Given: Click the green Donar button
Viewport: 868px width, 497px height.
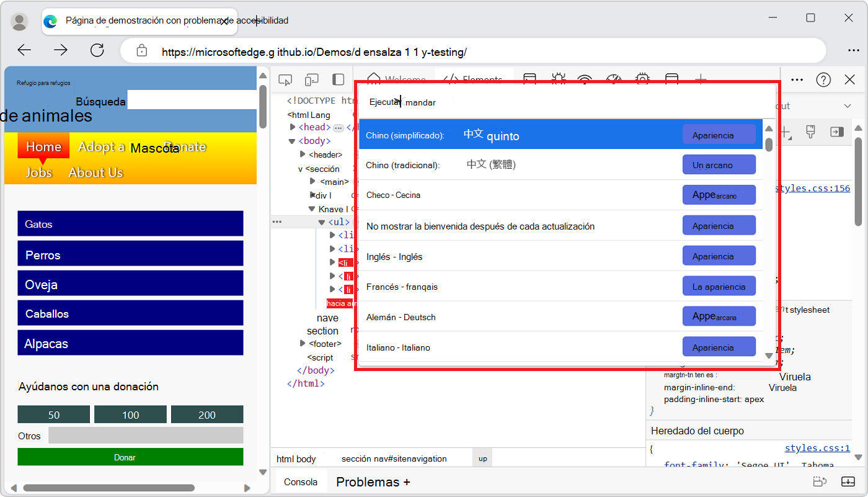Looking at the screenshot, I should [130, 457].
